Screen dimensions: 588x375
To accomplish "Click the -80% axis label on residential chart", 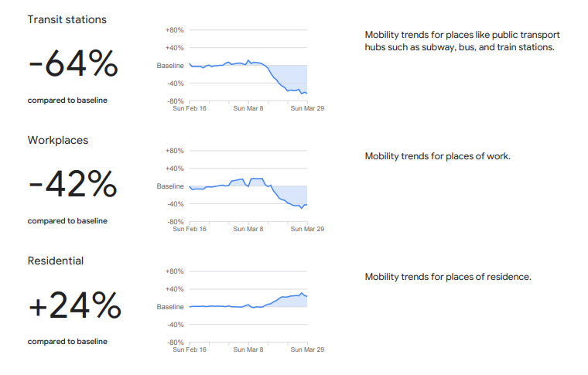I will [x=174, y=343].
